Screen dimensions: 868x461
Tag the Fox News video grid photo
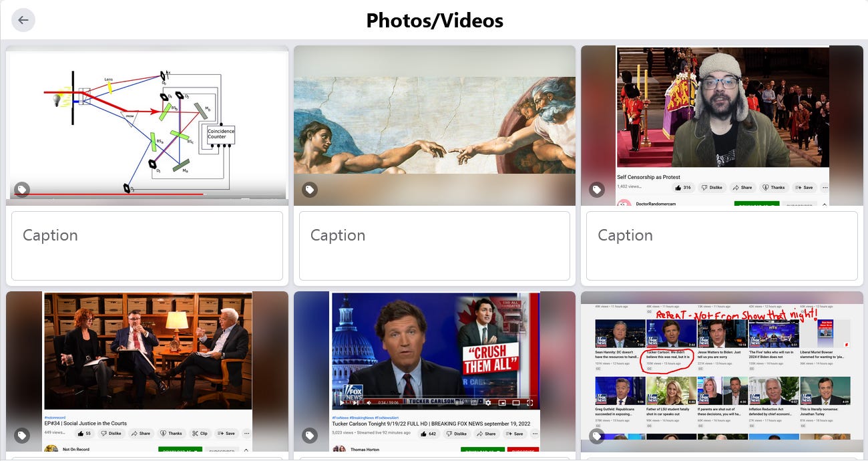[x=597, y=436]
